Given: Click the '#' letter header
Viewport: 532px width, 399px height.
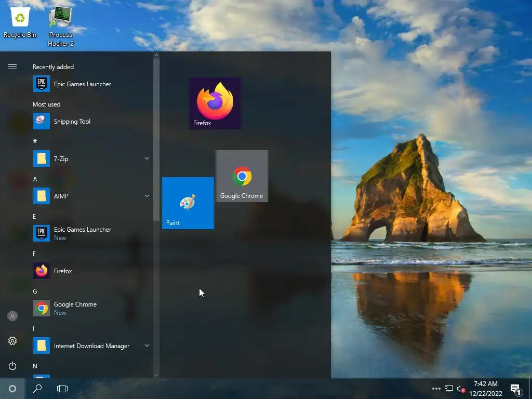Looking at the screenshot, I should point(35,141).
